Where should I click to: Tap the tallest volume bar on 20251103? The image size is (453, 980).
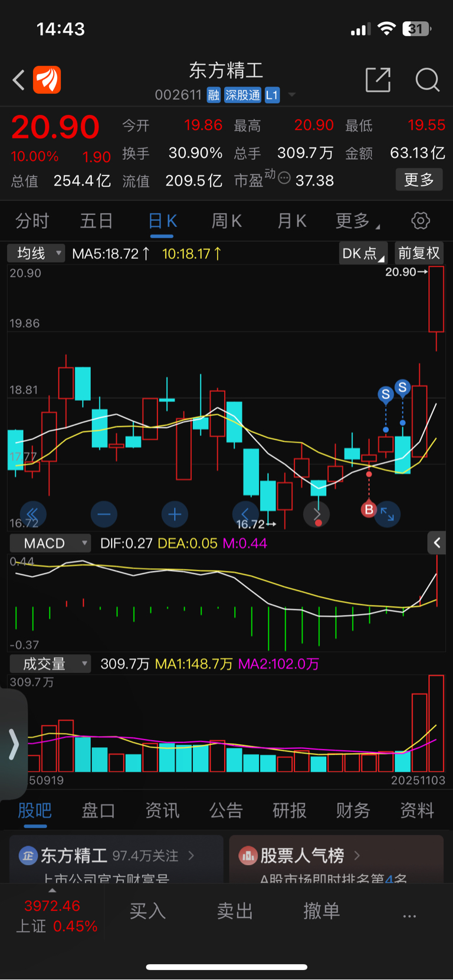pos(436,724)
